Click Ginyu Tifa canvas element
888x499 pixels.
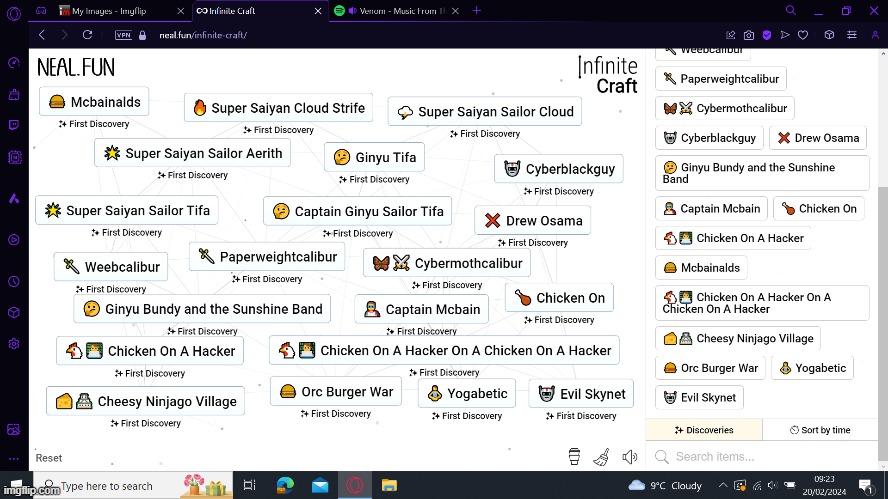(x=374, y=157)
